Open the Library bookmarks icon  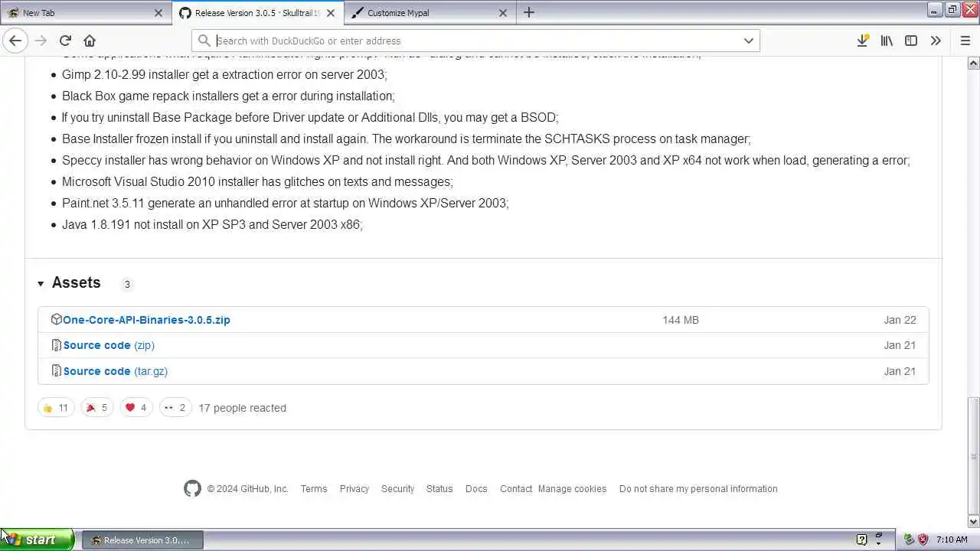(x=887, y=41)
